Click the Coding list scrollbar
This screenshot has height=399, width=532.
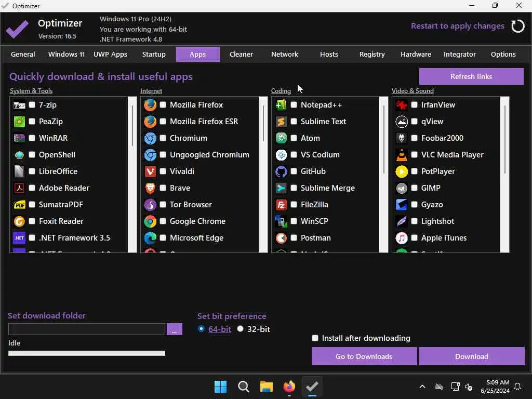click(384, 175)
